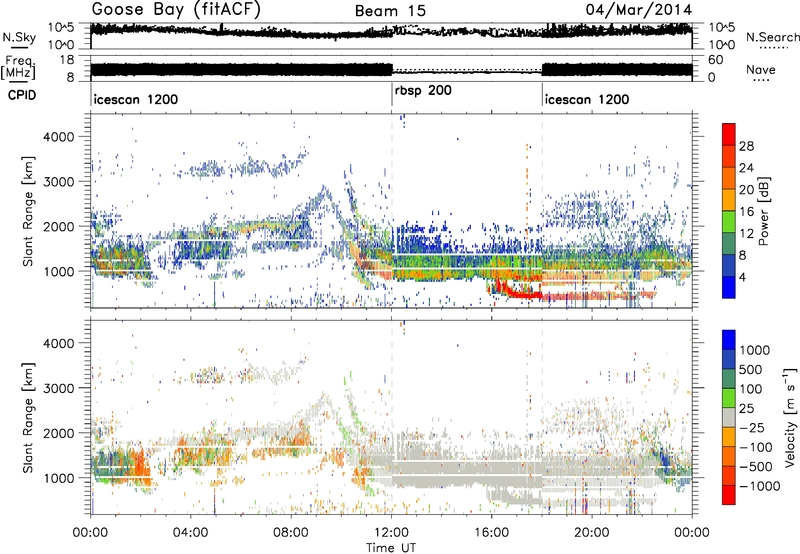
Task: Click the '04:00' time axis tick
Action: coord(191,533)
